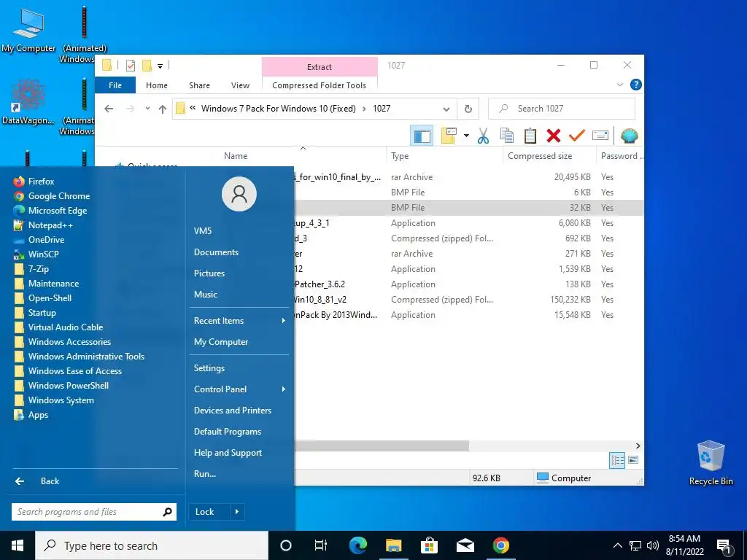
Task: Open the File tab in Explorer
Action: (x=115, y=85)
